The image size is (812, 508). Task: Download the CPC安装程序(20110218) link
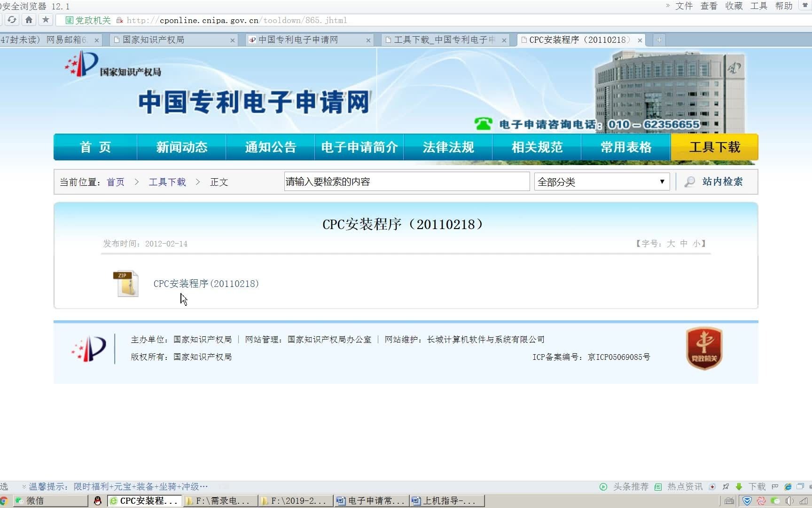(206, 284)
